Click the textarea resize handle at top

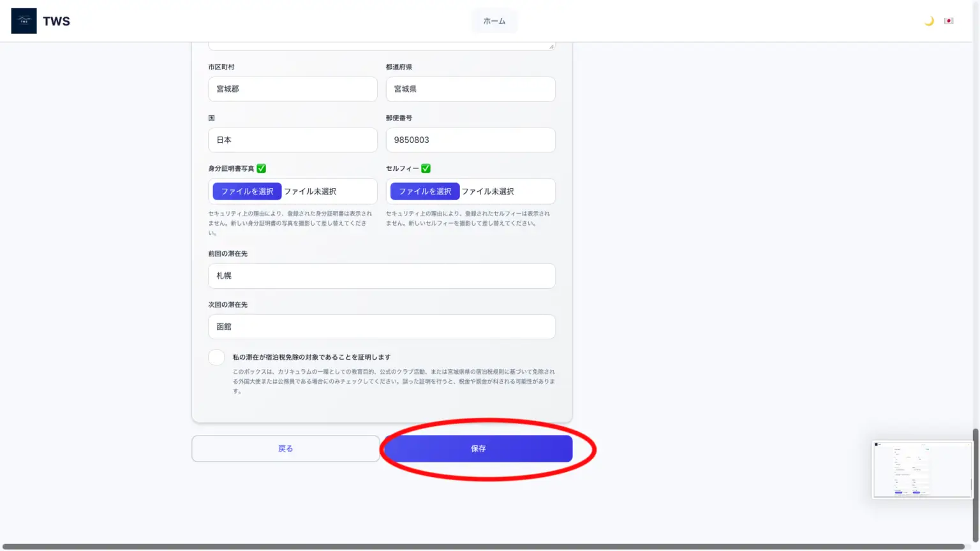click(551, 47)
